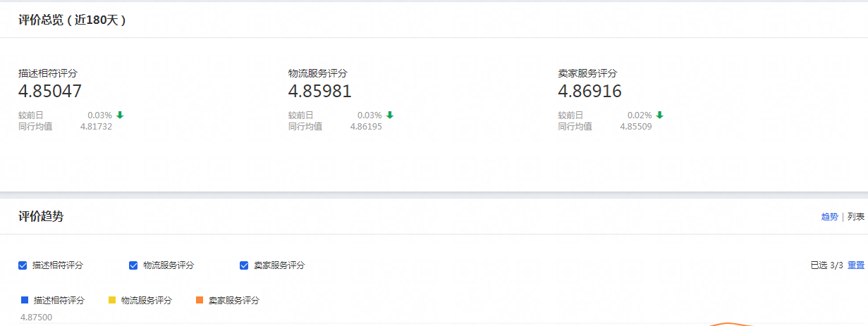Viewport: 868px width, 326px height.
Task: Click the 评价趋势 section heading
Action: click(x=41, y=217)
